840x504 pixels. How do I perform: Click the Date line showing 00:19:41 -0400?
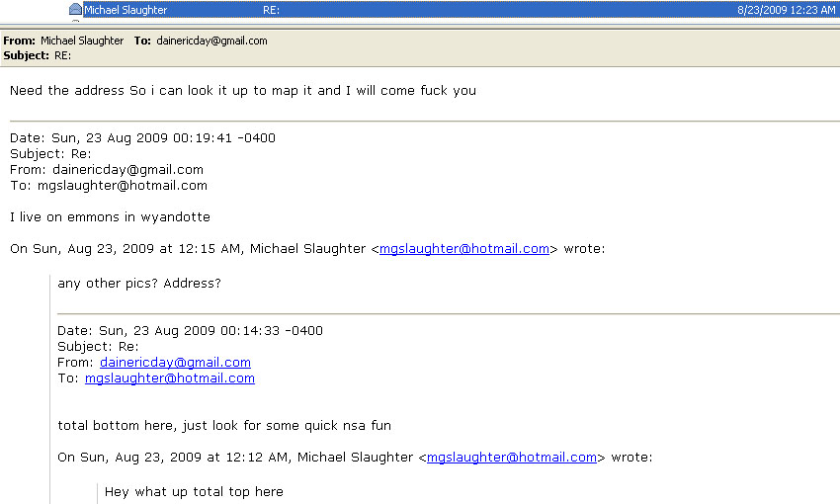[142, 138]
